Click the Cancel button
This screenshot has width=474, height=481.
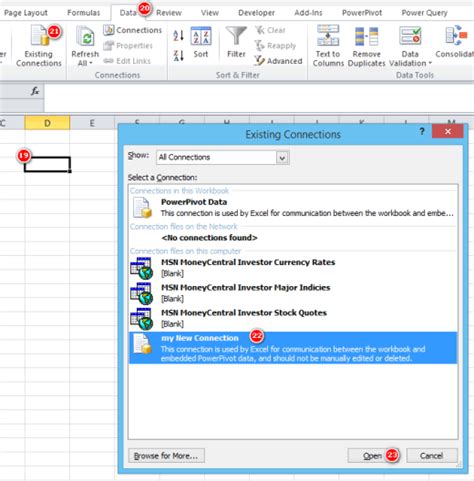(x=432, y=456)
